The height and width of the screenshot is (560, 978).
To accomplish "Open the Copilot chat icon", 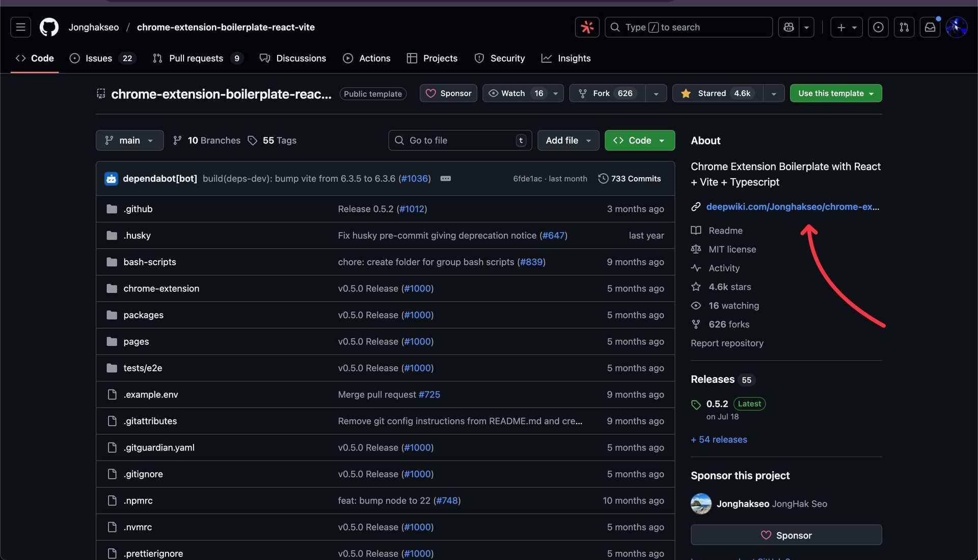I will pyautogui.click(x=789, y=27).
